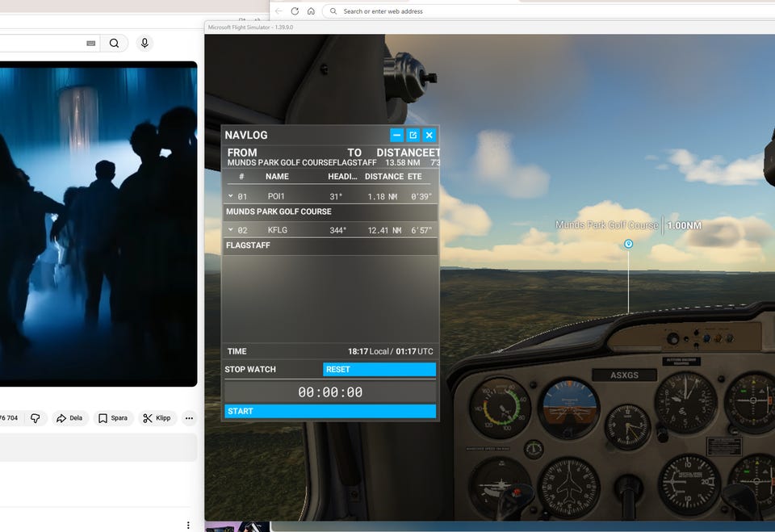
Task: Click the Munds Park Golf Course map marker
Action: [628, 244]
